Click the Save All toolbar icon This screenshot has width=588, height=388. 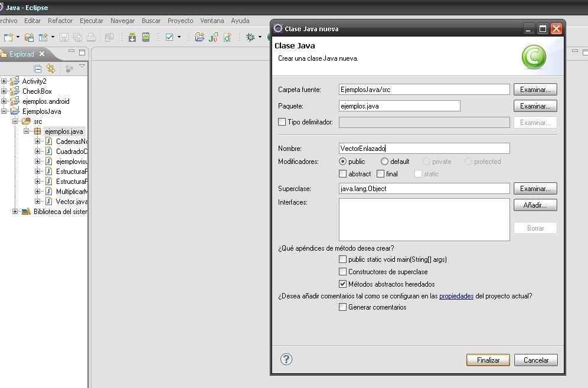[x=77, y=38]
